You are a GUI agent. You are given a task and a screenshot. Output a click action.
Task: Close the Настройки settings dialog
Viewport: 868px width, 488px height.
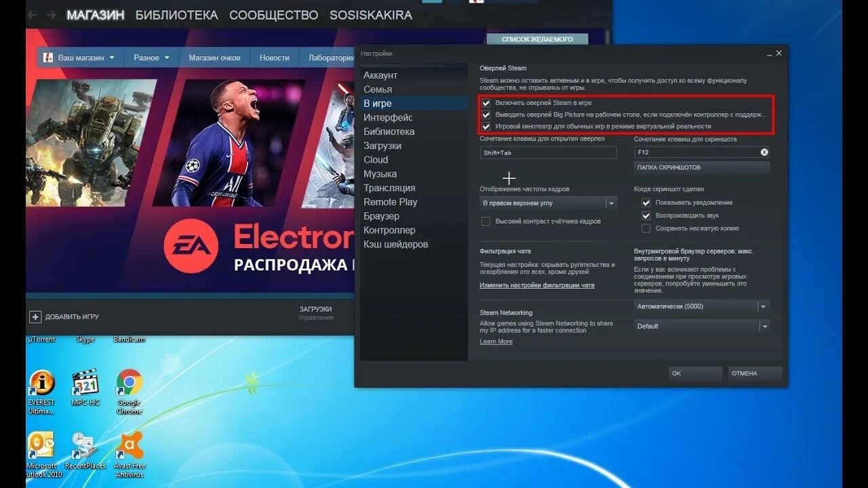[778, 53]
